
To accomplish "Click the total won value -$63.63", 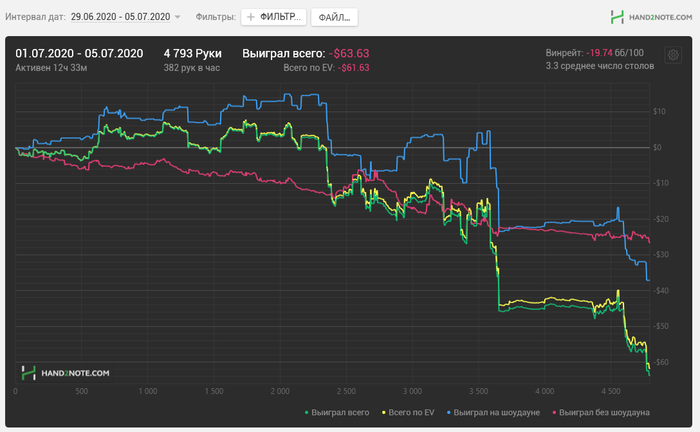I will click(349, 54).
